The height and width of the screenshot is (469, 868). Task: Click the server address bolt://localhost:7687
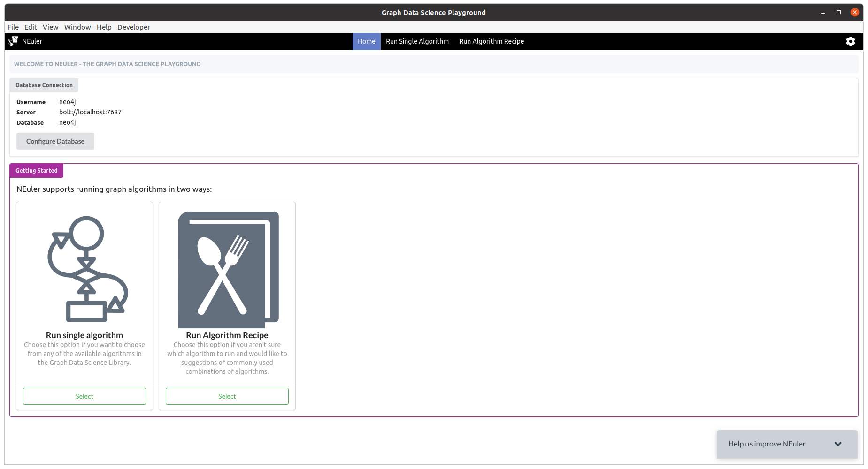click(x=90, y=112)
